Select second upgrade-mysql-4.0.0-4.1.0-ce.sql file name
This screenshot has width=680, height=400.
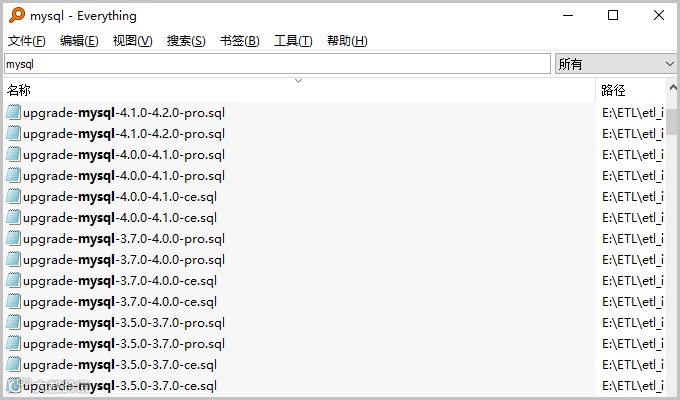coord(120,218)
